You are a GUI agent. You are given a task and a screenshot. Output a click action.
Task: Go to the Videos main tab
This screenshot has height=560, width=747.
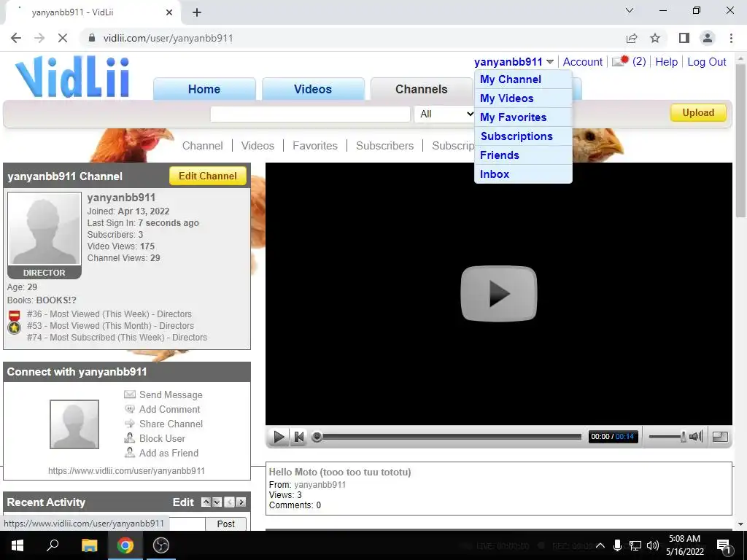(313, 89)
